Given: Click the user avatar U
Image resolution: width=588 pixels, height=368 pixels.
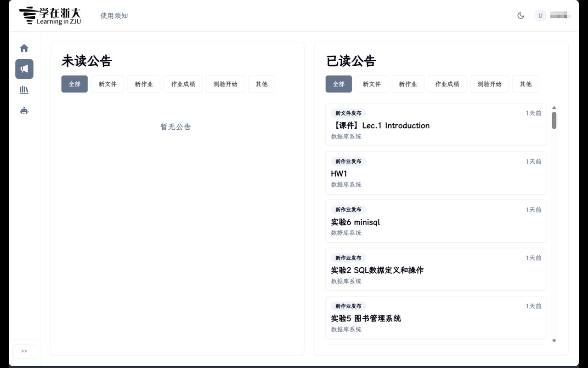Looking at the screenshot, I should coord(540,16).
